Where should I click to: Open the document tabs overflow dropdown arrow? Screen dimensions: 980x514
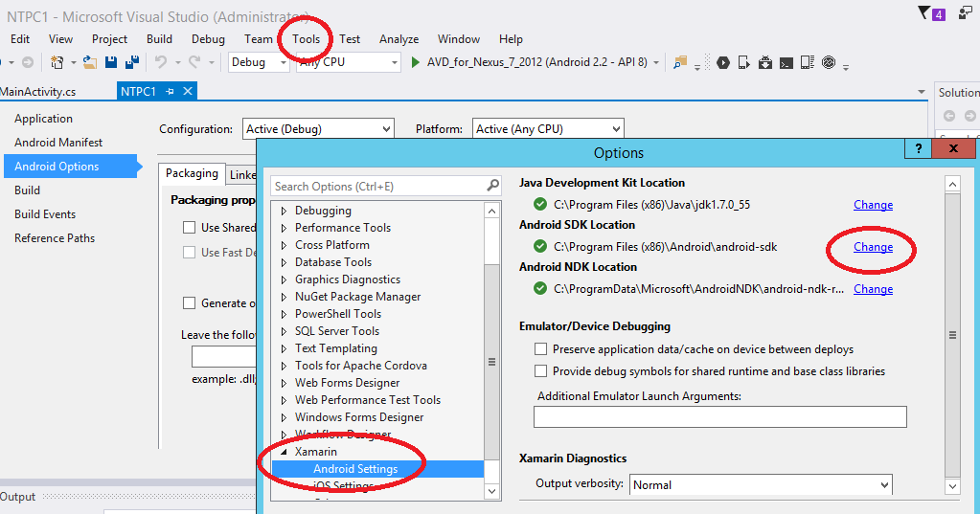pos(922,92)
